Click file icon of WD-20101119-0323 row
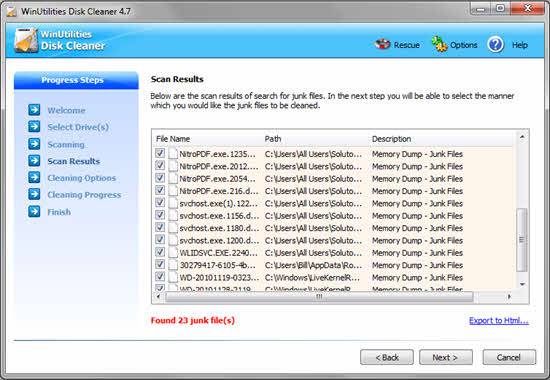The width and height of the screenshot is (550, 380). (173, 277)
